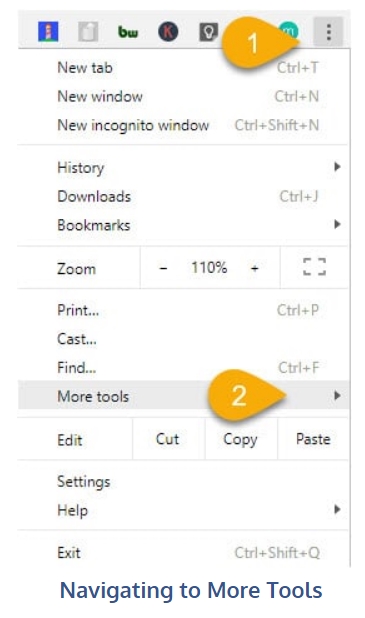This screenshot has height=618, width=365.
Task: Expand the History submenu
Action: (x=183, y=168)
